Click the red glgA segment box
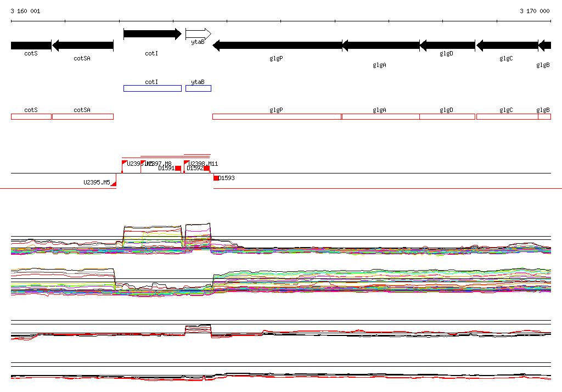 coord(381,116)
